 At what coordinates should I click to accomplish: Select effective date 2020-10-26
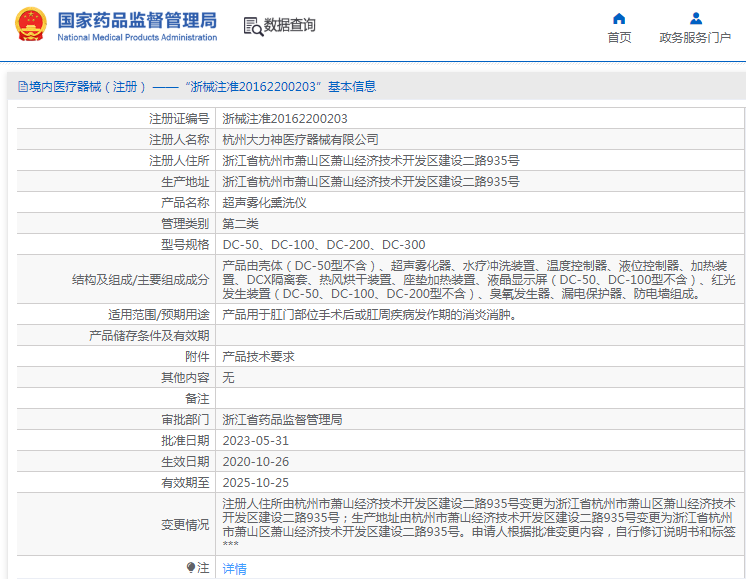(x=255, y=461)
